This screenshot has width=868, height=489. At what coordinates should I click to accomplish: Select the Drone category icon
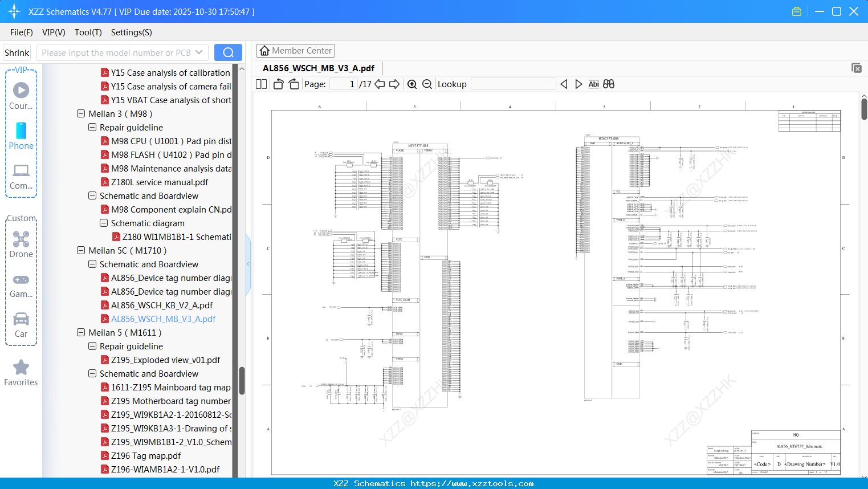(x=21, y=241)
